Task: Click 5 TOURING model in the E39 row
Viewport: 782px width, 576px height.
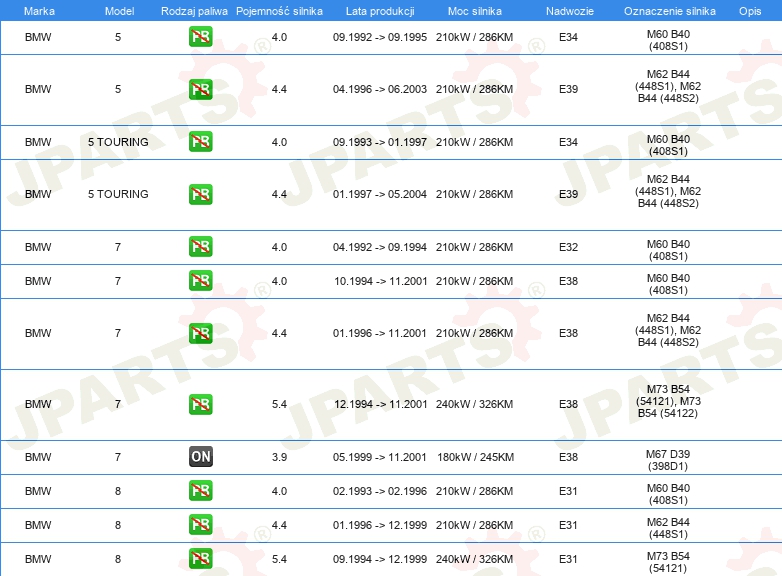Action: pyautogui.click(x=118, y=194)
